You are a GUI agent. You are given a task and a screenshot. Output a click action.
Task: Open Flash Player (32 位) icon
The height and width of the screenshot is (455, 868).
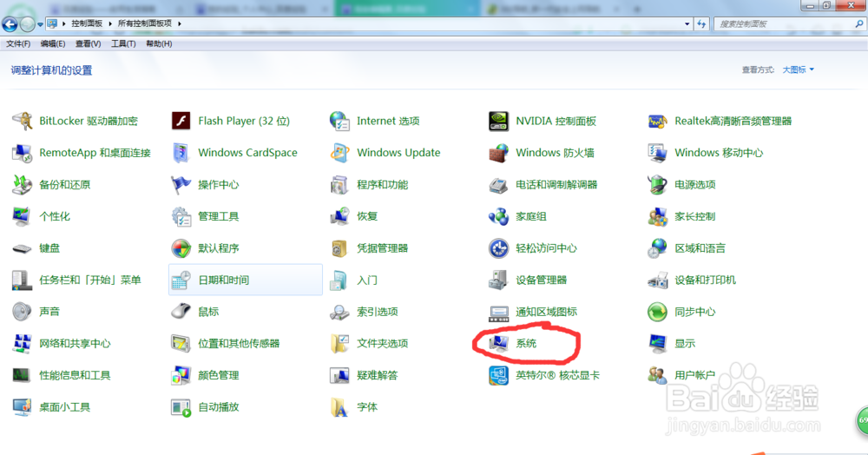click(x=181, y=121)
